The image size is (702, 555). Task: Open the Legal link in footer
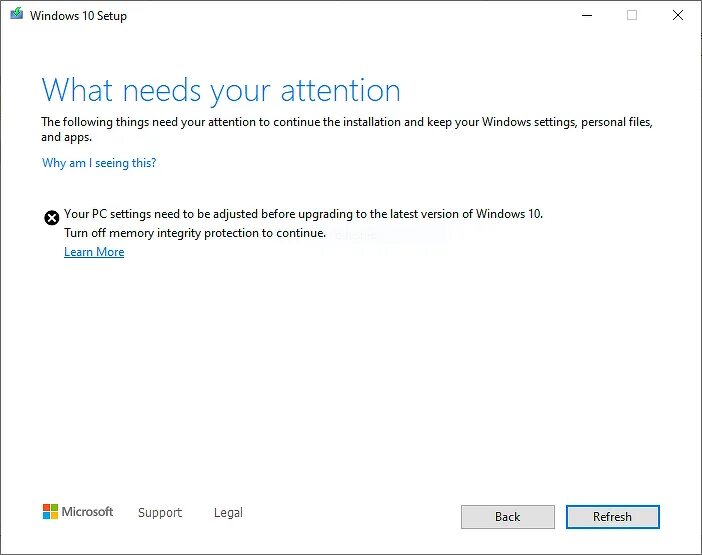pyautogui.click(x=228, y=512)
